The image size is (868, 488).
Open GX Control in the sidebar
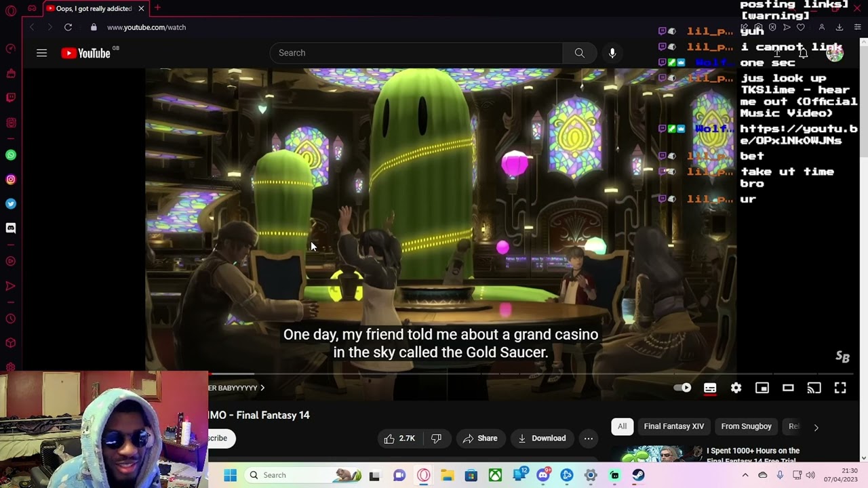[x=11, y=49]
